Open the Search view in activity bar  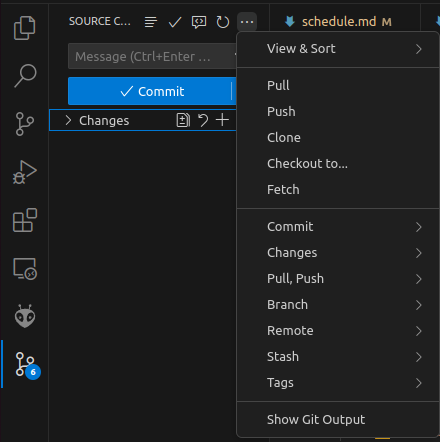25,76
